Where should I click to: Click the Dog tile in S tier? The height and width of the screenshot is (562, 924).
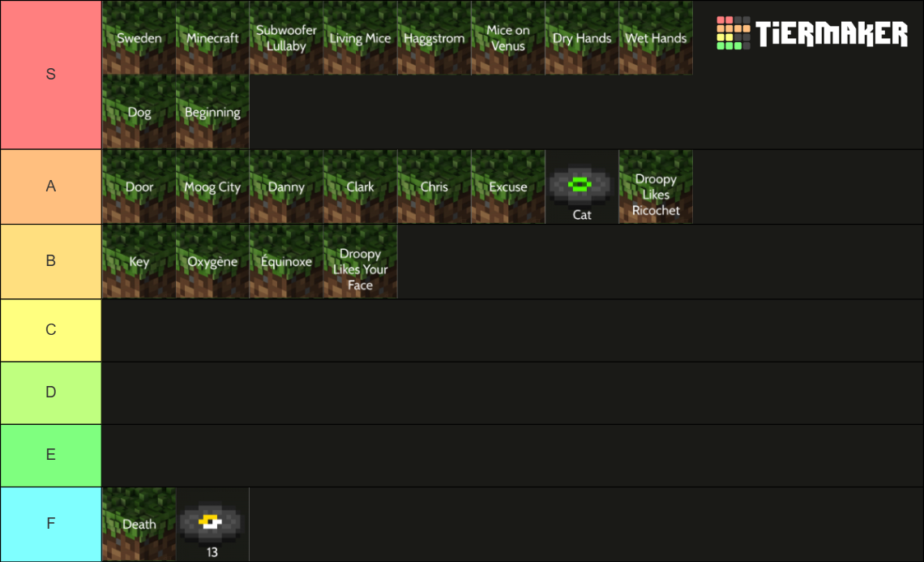139,112
